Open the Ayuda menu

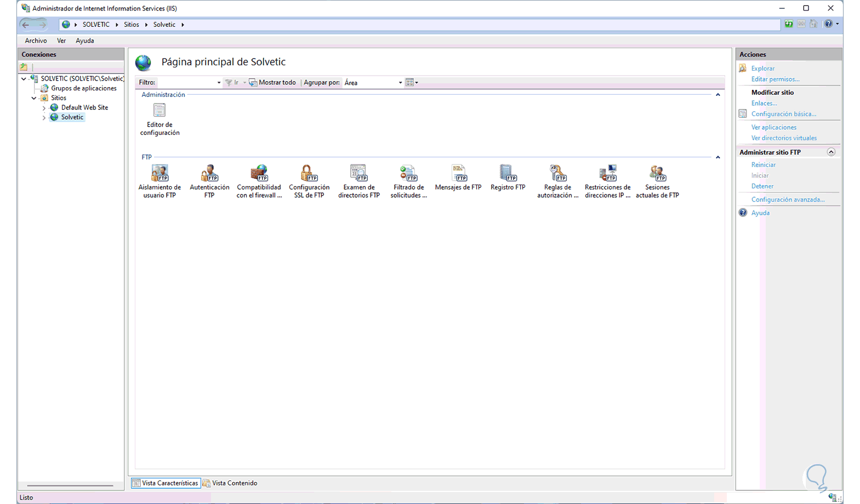tap(85, 41)
